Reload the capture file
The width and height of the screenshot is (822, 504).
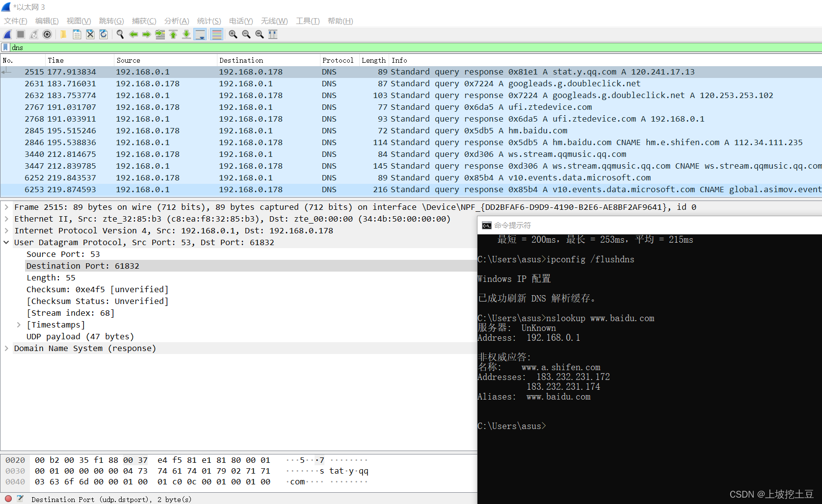(x=104, y=34)
